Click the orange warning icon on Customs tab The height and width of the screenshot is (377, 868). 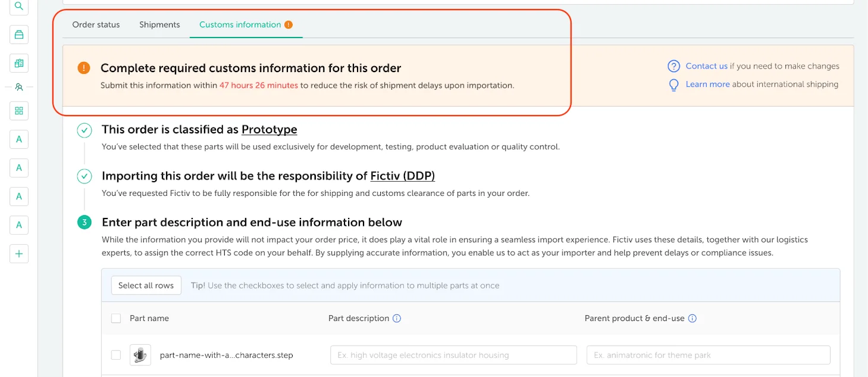click(289, 25)
